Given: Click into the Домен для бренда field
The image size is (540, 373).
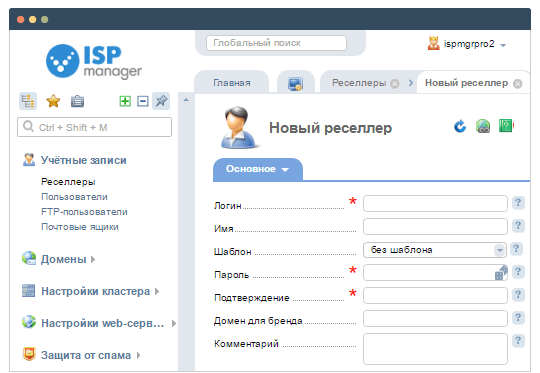Looking at the screenshot, I should point(435,319).
